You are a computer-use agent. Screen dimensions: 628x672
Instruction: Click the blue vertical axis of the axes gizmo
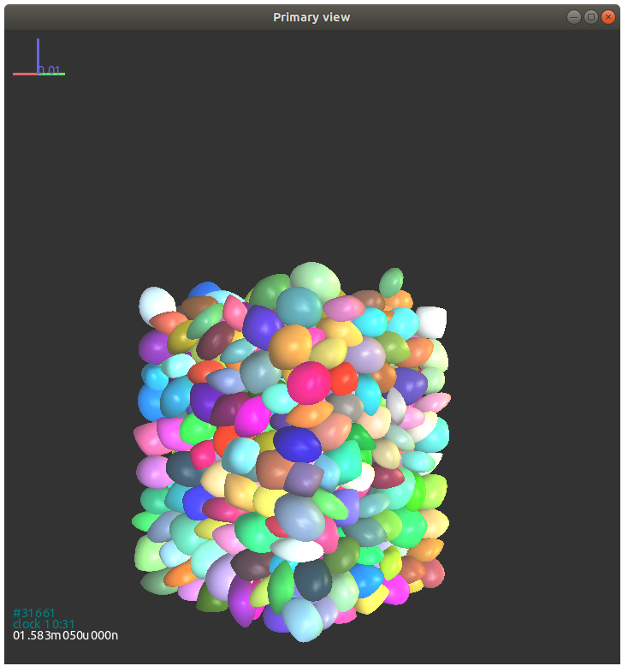tap(38, 53)
